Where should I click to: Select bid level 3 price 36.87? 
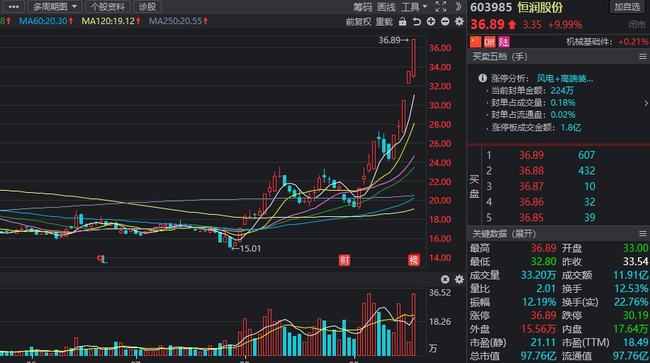click(x=531, y=186)
